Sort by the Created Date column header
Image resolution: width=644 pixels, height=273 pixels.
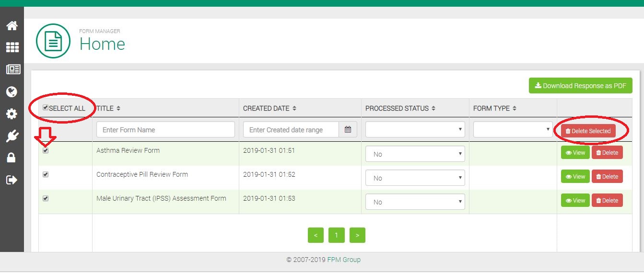coord(269,108)
